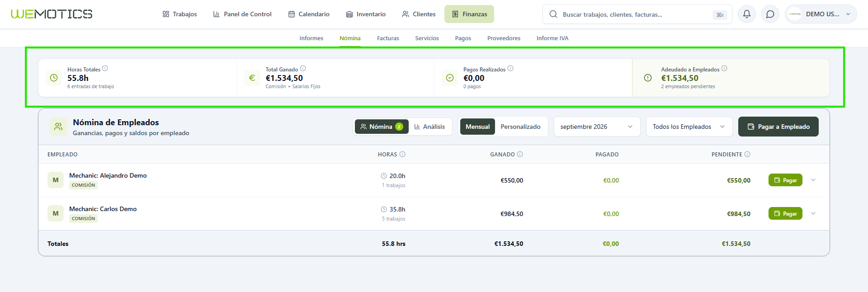
Task: Click the 55.8 hrs total
Action: point(394,244)
